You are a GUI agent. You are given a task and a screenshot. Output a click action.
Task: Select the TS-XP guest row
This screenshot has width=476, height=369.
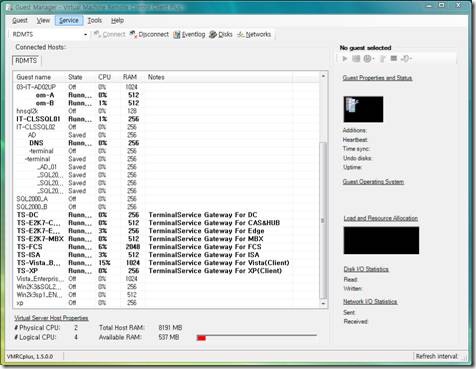(x=166, y=271)
